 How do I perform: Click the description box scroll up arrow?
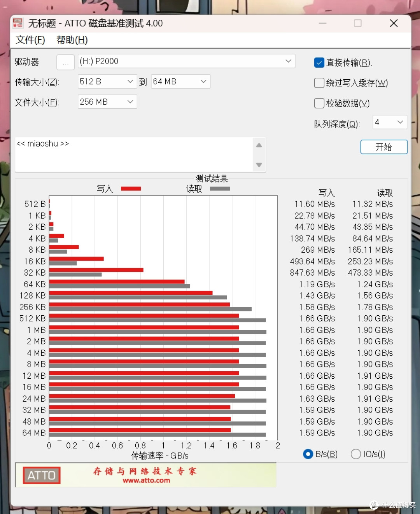click(x=259, y=145)
